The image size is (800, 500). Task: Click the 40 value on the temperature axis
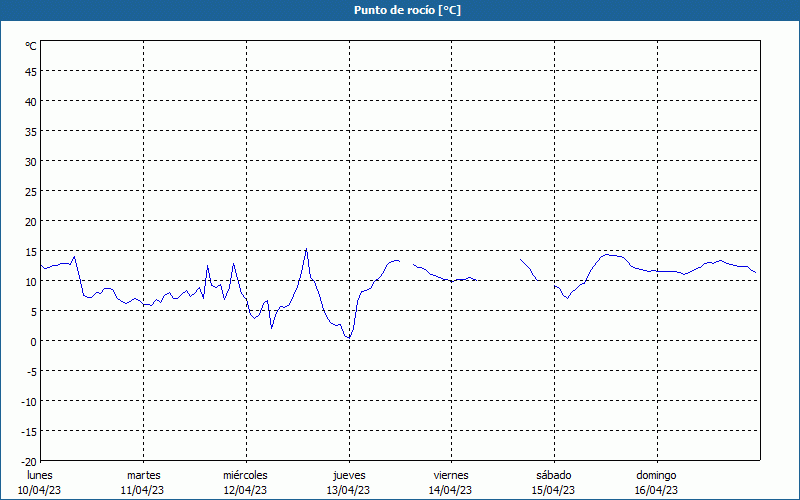(31, 102)
